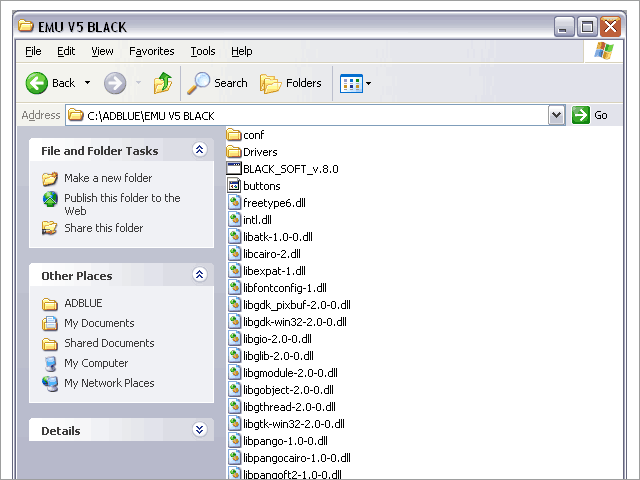Select the libgthread-2.0-0.dll file name

click(289, 407)
